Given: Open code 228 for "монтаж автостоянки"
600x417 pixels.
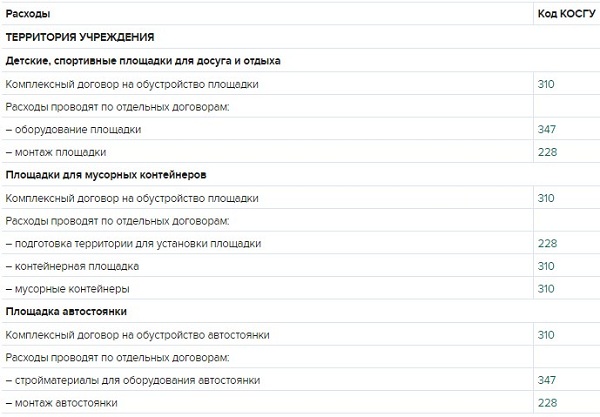Looking at the screenshot, I should pyautogui.click(x=546, y=402).
